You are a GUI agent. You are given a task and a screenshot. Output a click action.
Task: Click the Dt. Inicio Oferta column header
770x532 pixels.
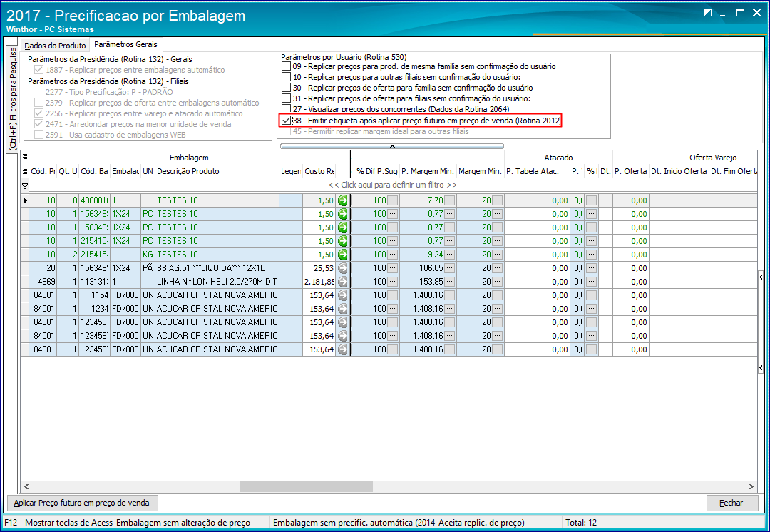(679, 171)
